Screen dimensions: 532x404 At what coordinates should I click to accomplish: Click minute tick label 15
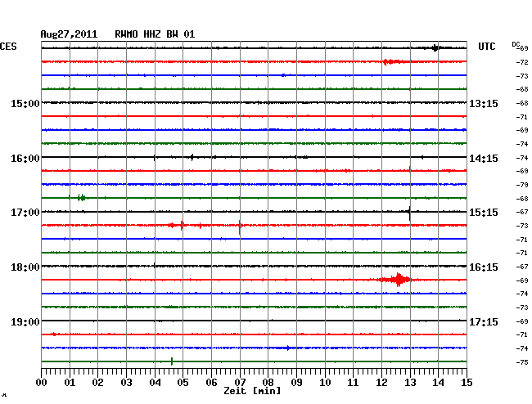[x=467, y=382]
